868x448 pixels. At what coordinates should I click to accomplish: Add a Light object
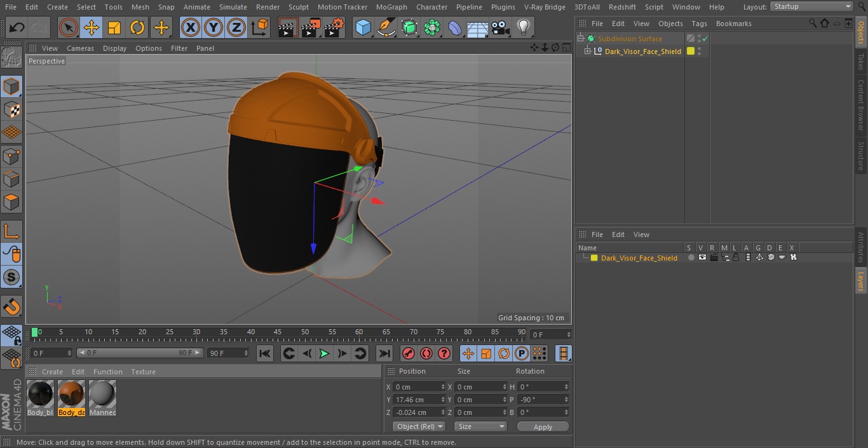[x=524, y=27]
